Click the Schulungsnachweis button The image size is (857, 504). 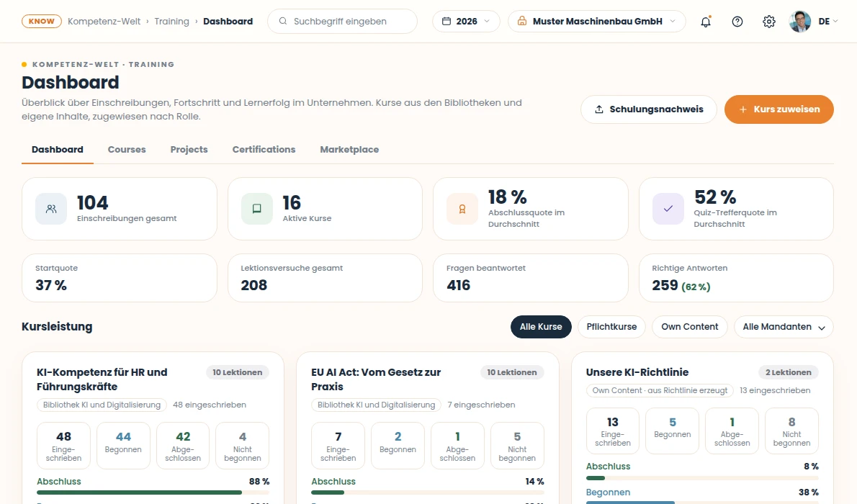coord(649,109)
